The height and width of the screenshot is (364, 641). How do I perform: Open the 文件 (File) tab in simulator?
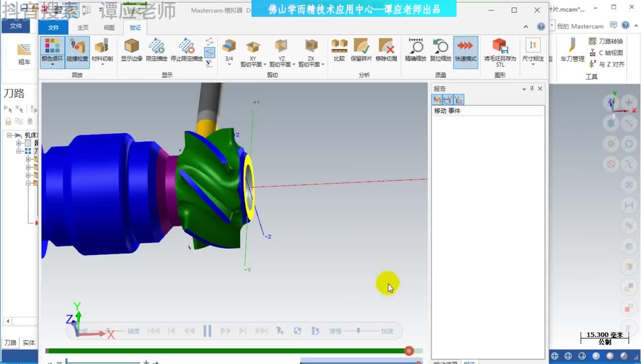[53, 28]
